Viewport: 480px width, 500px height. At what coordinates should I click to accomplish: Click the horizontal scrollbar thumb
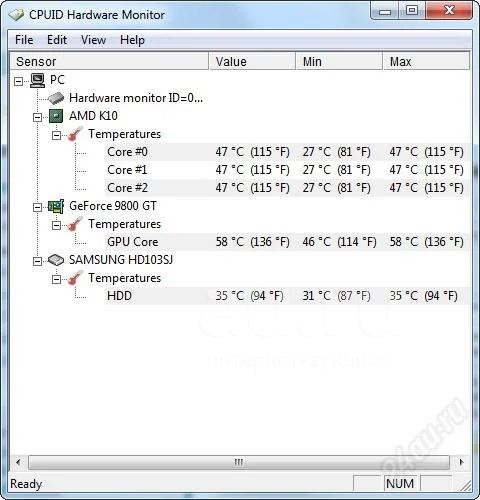[239, 462]
